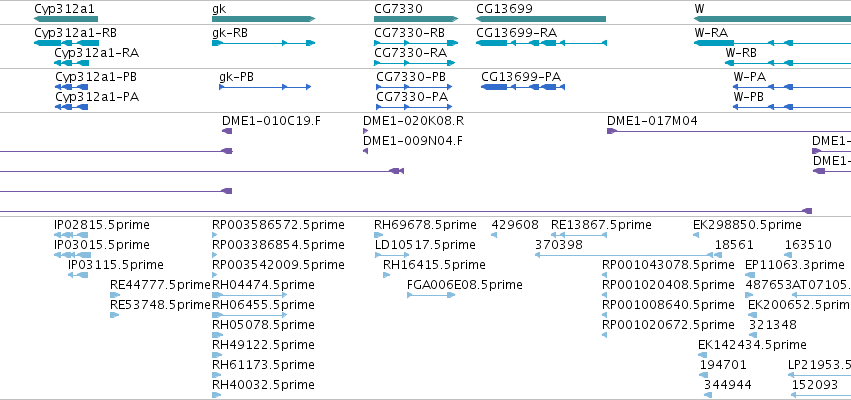Viewport: 851px width, 400px height.
Task: Click the CG13699-RA transcript
Action: point(541,43)
